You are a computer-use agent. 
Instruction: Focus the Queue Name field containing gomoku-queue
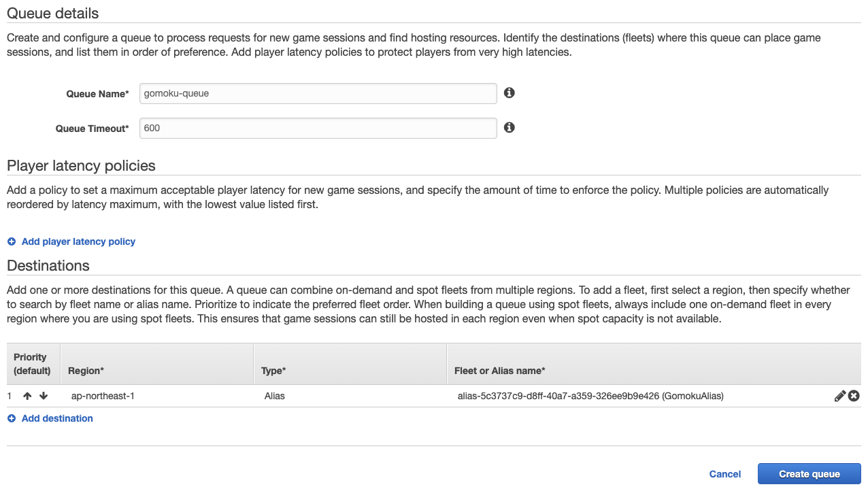[x=318, y=93]
